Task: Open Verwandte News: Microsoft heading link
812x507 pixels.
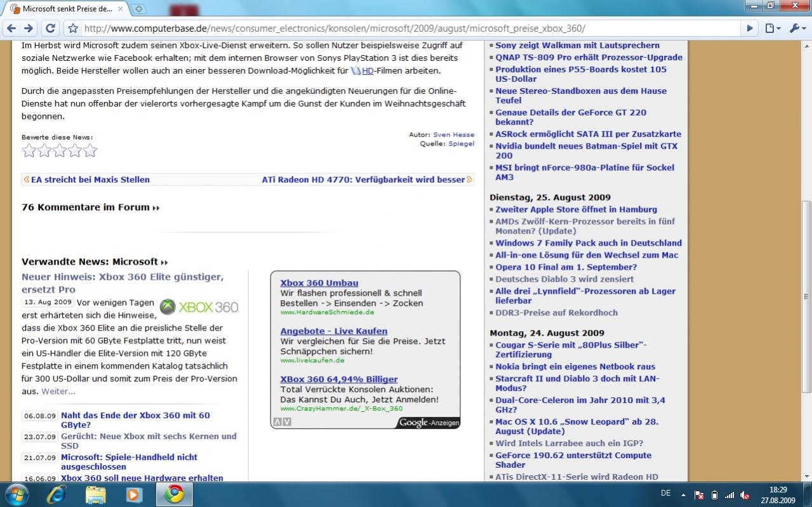Action: tap(94, 261)
